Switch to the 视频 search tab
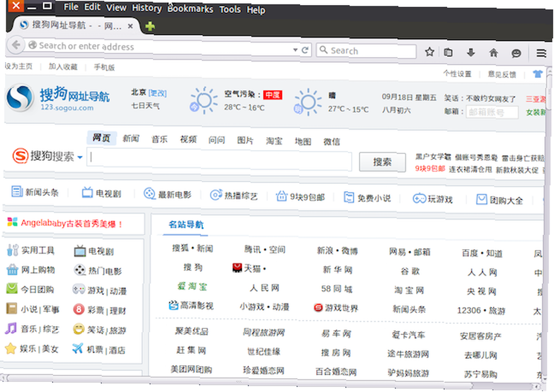The image size is (554, 392). coord(188,140)
